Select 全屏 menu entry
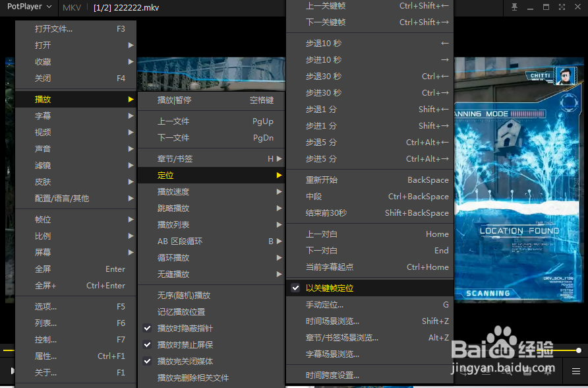Viewport: 588px width, 388px height. pyautogui.click(x=76, y=269)
